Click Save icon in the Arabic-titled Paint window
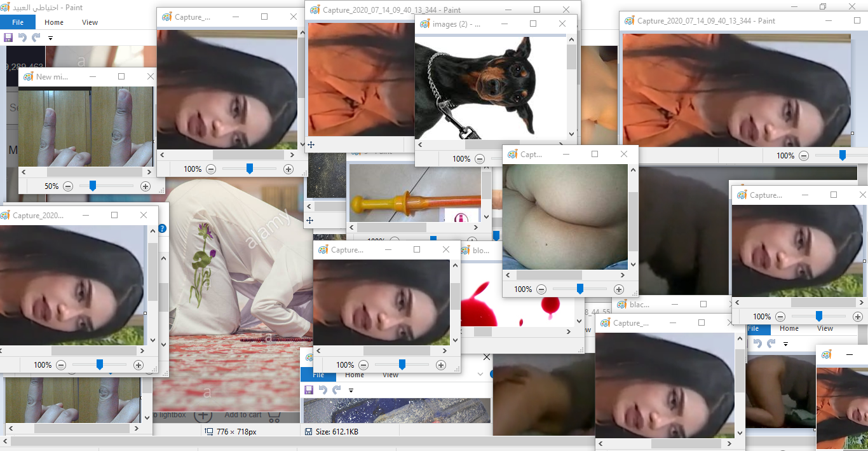This screenshot has width=868, height=451. pyautogui.click(x=8, y=38)
